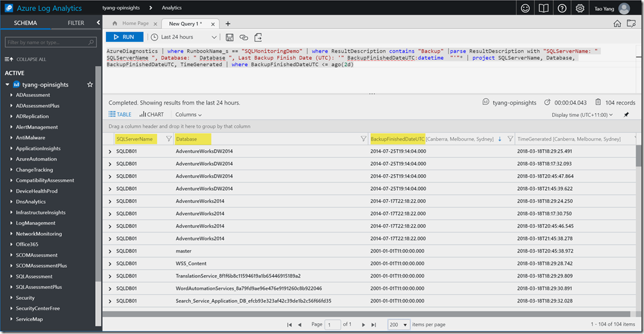Close the New Query 1 tab

point(213,24)
